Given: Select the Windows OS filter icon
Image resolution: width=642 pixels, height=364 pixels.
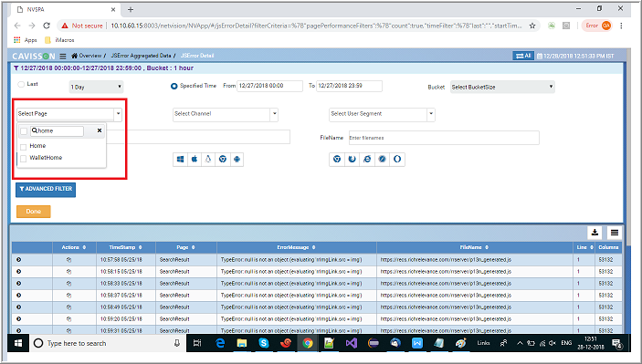Looking at the screenshot, I should pyautogui.click(x=180, y=159).
